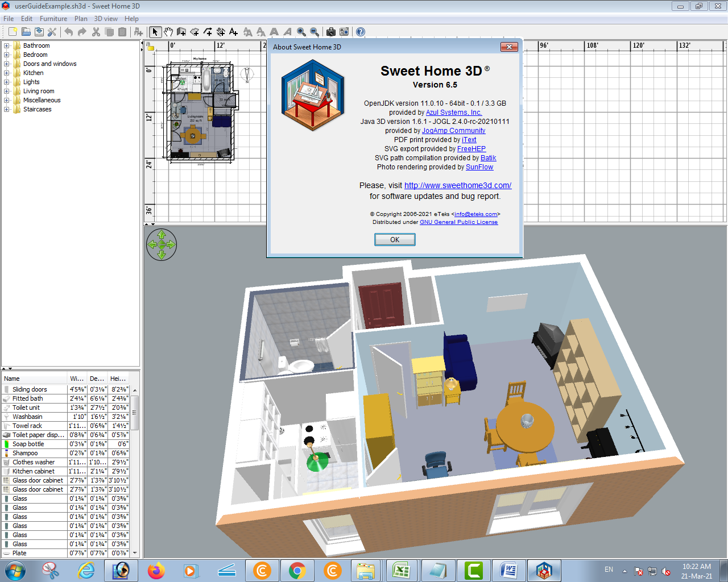Open the Help menu
This screenshot has height=582, width=728.
131,19
